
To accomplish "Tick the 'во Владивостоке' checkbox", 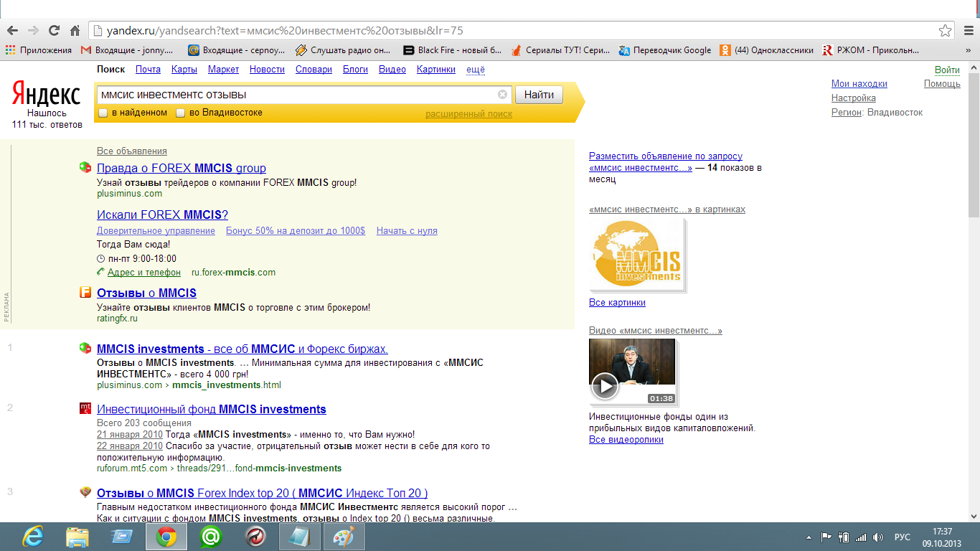I will [181, 113].
